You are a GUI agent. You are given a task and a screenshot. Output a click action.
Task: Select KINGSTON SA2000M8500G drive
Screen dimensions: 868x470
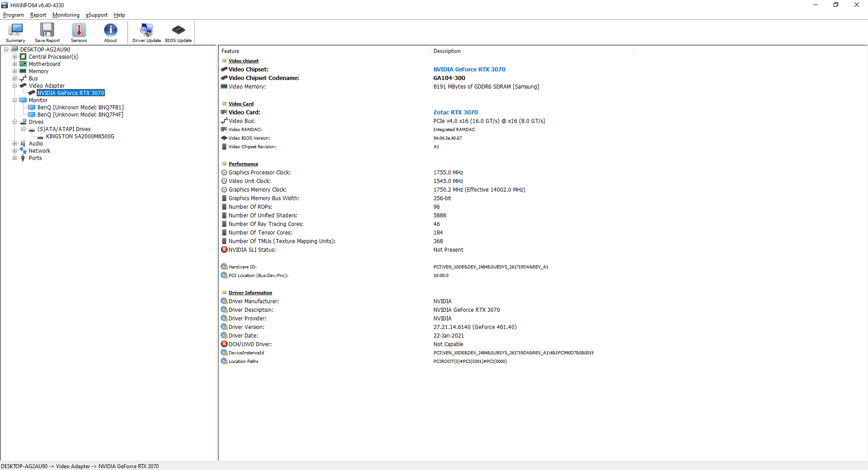click(x=80, y=136)
